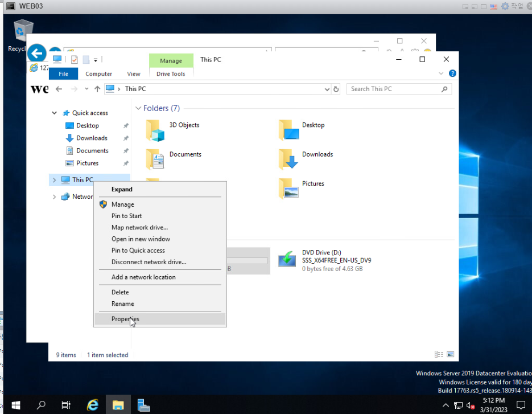Expand the ribbon chevron

[441, 73]
